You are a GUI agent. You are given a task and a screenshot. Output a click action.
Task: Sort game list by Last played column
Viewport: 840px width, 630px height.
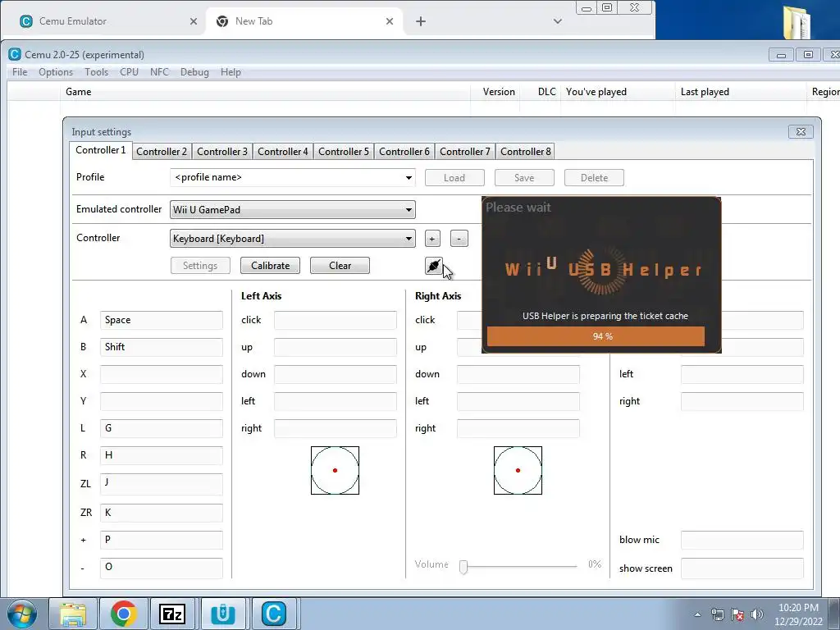[x=741, y=92]
